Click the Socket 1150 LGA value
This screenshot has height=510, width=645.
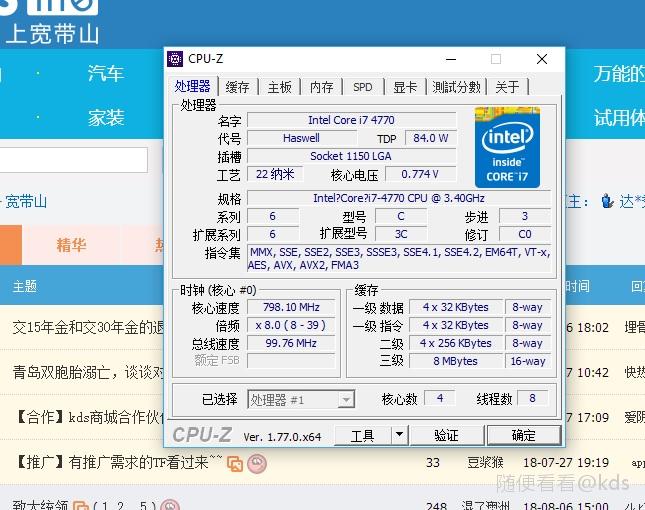(x=351, y=156)
